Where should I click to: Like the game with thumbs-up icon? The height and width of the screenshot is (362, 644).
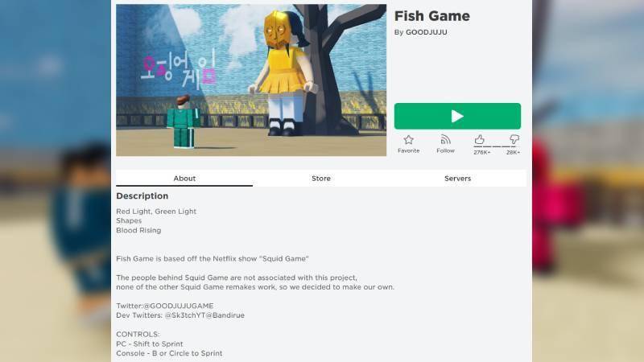(x=479, y=139)
